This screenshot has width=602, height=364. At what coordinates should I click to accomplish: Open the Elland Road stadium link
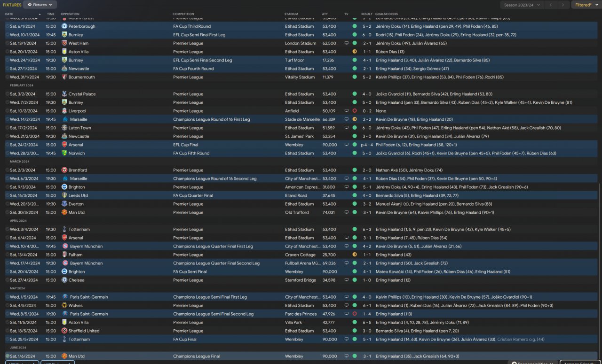[296, 195]
